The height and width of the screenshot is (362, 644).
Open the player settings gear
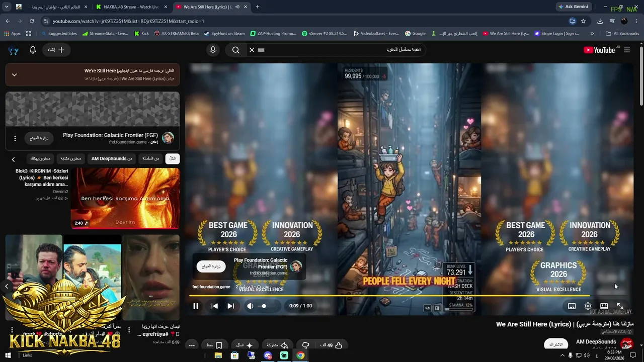coord(588,306)
